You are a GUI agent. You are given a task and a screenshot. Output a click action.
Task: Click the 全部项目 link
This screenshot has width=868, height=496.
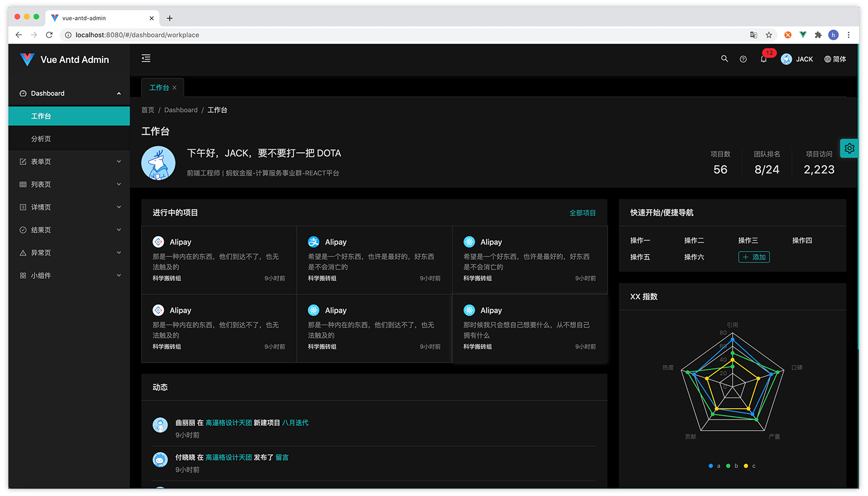[x=582, y=213]
